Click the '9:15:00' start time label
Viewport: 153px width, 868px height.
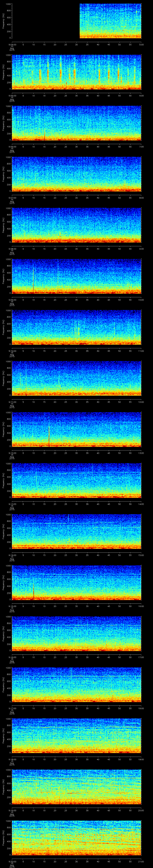[12, 606]
